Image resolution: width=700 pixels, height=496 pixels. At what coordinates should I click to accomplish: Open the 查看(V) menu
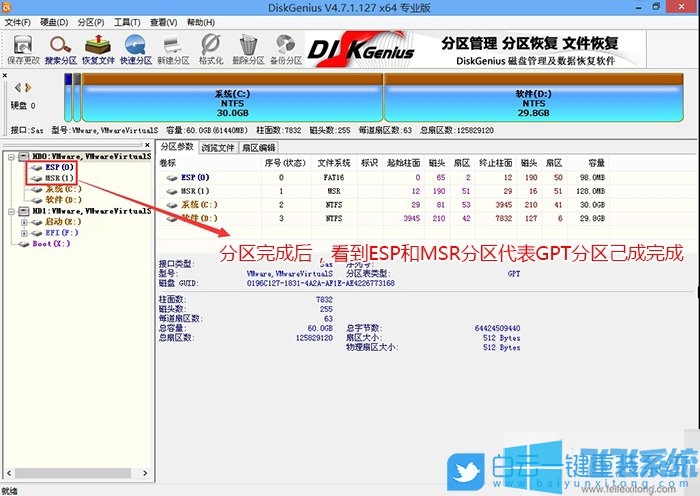pyautogui.click(x=163, y=22)
